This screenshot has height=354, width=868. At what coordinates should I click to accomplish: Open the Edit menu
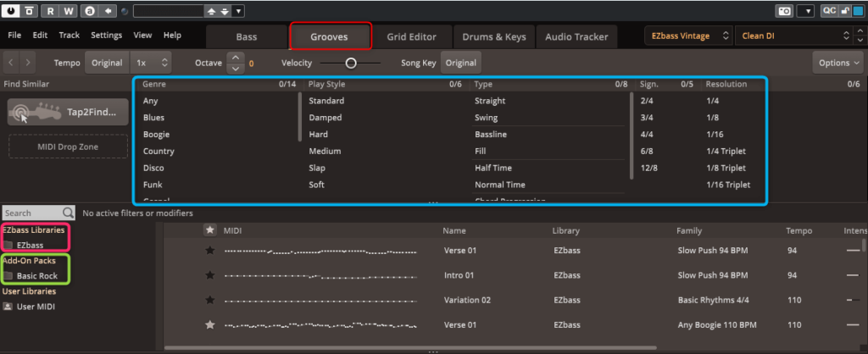click(x=40, y=35)
